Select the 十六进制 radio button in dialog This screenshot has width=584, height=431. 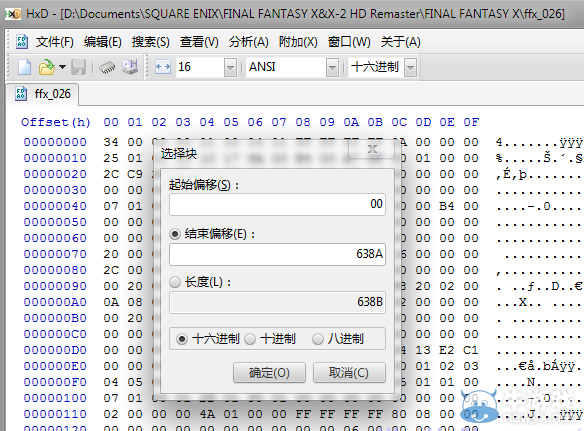[182, 339]
